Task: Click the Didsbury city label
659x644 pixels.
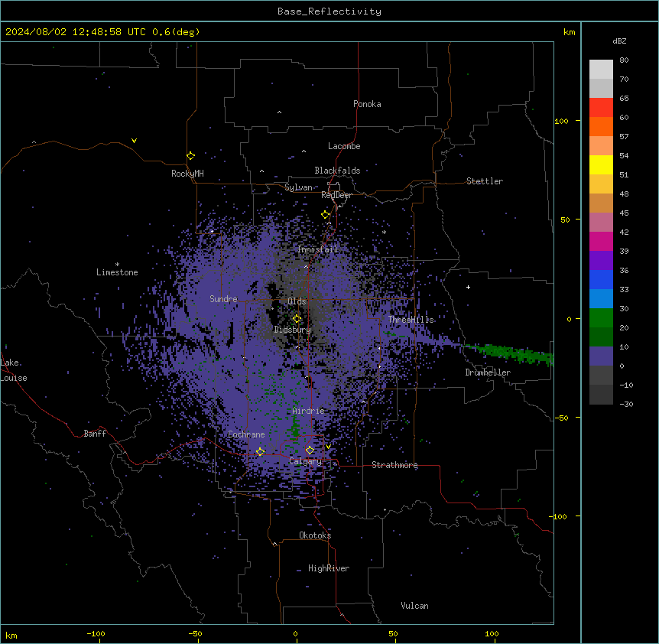Action: (293, 330)
